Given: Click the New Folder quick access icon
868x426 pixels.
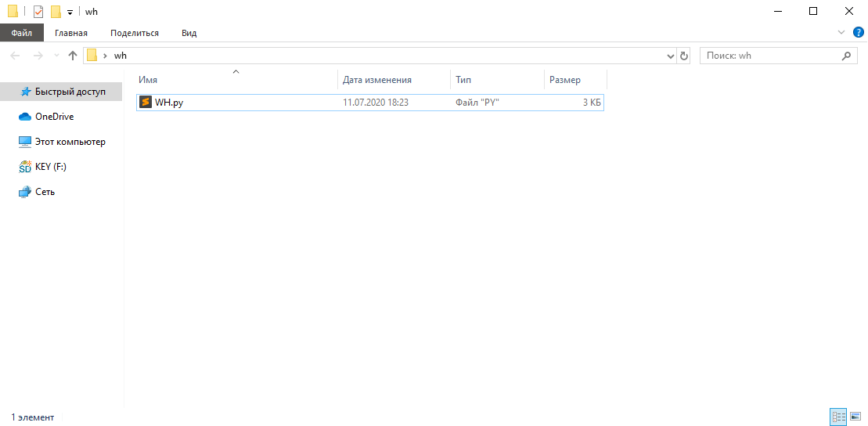Looking at the screenshot, I should (56, 12).
